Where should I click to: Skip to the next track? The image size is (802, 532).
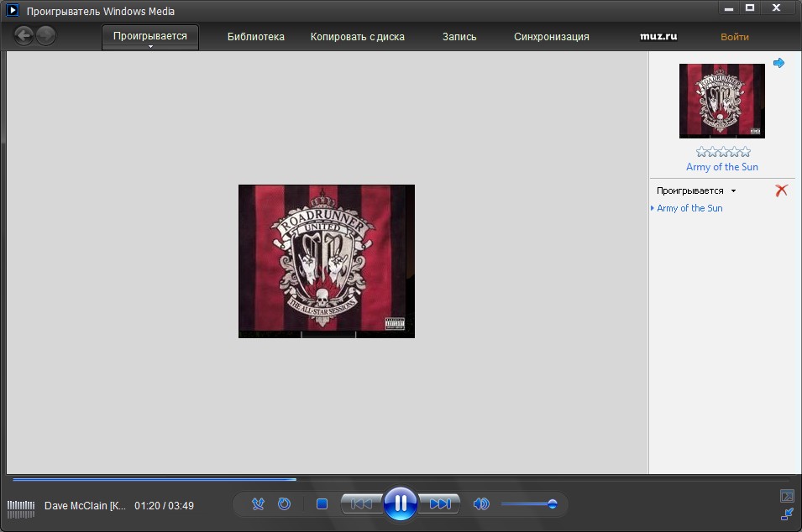tap(440, 504)
